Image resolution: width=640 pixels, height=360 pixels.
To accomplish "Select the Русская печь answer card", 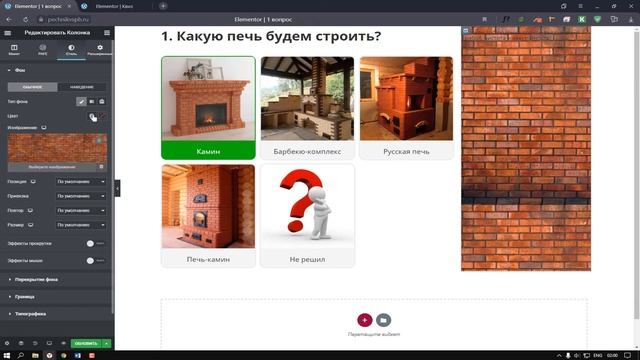I will [x=406, y=108].
